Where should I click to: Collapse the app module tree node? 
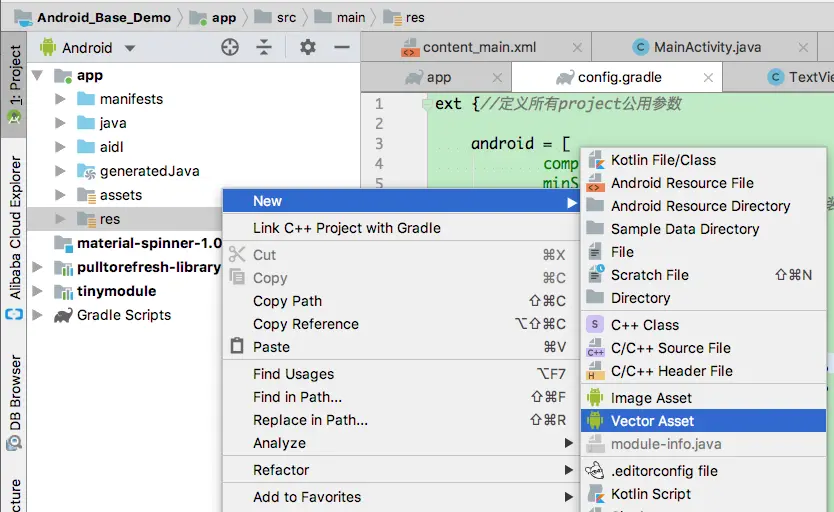click(x=37, y=75)
